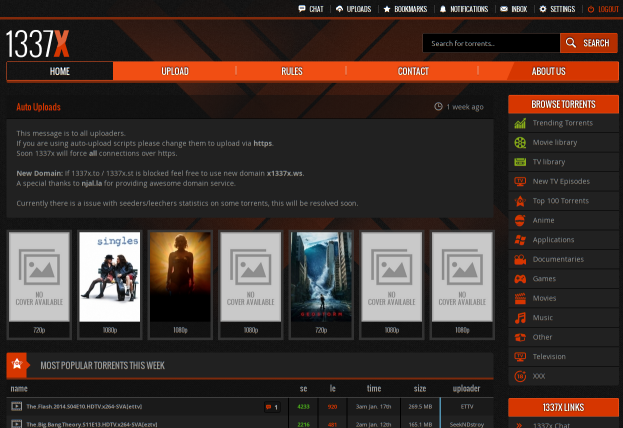Click the Trending Torrents sidebar icon

[520, 123]
